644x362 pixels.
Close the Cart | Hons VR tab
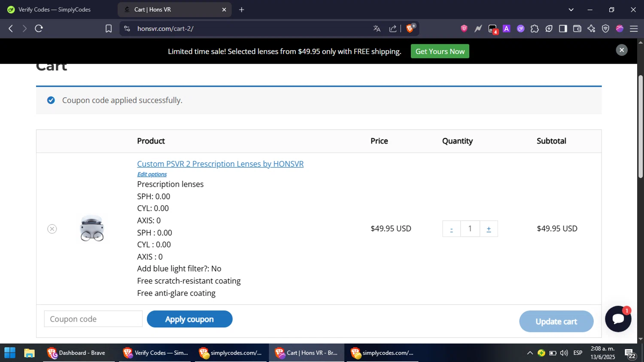(x=224, y=9)
